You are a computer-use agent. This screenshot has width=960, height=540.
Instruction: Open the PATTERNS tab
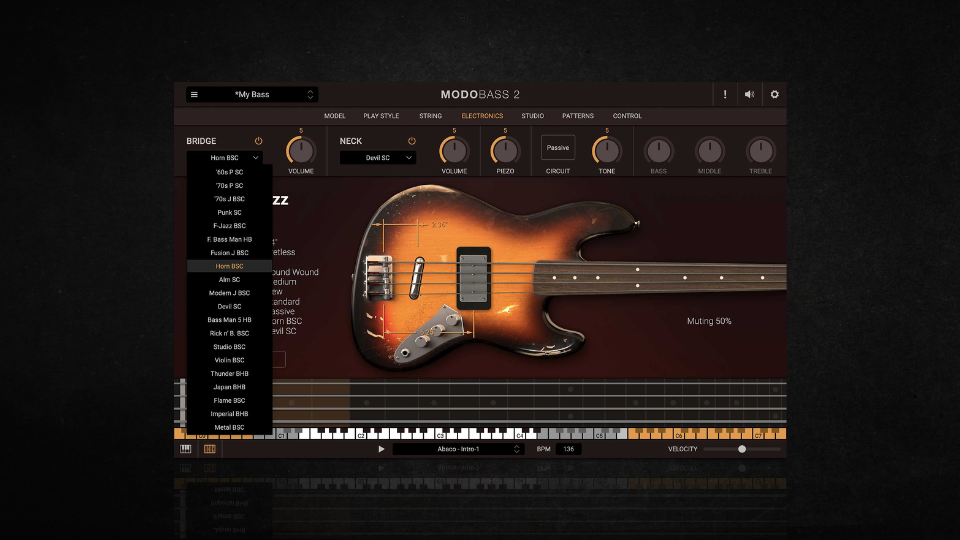578,116
